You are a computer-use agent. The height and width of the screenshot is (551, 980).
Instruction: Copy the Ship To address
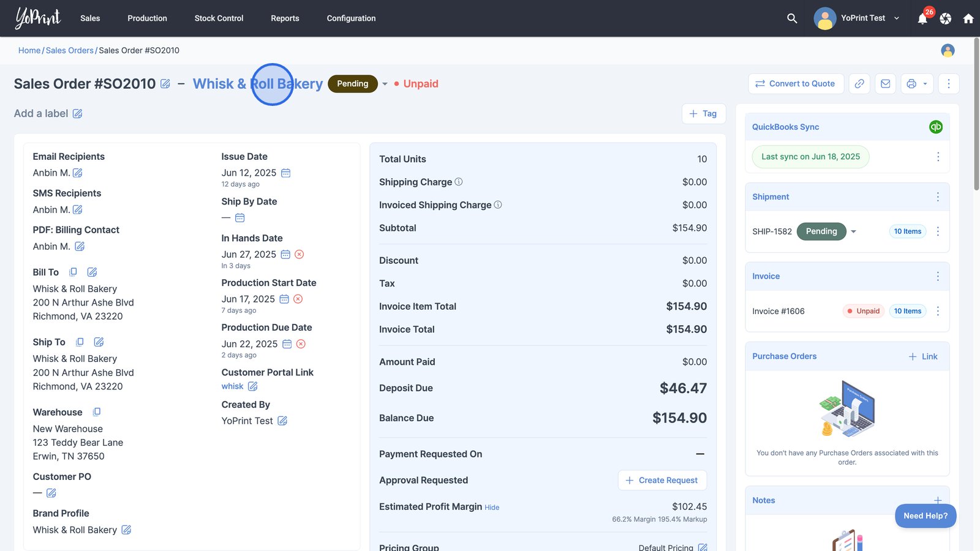[x=80, y=342]
